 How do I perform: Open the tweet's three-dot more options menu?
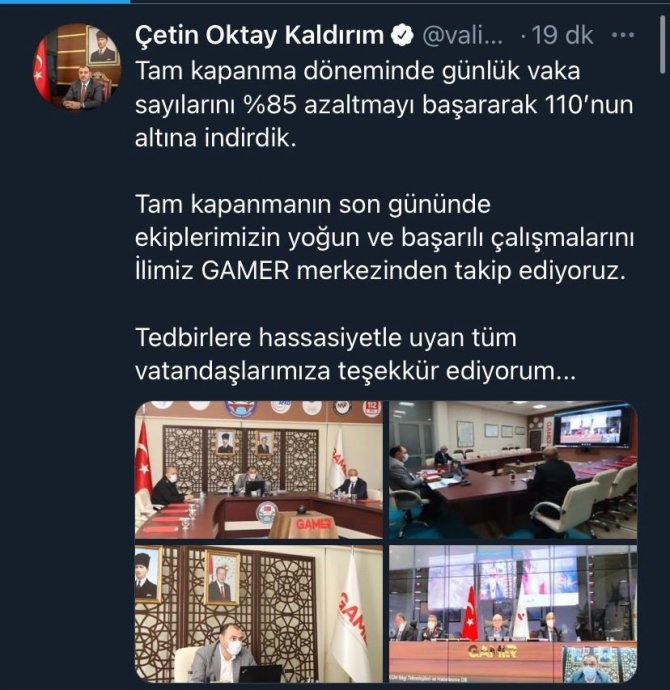[x=623, y=35]
